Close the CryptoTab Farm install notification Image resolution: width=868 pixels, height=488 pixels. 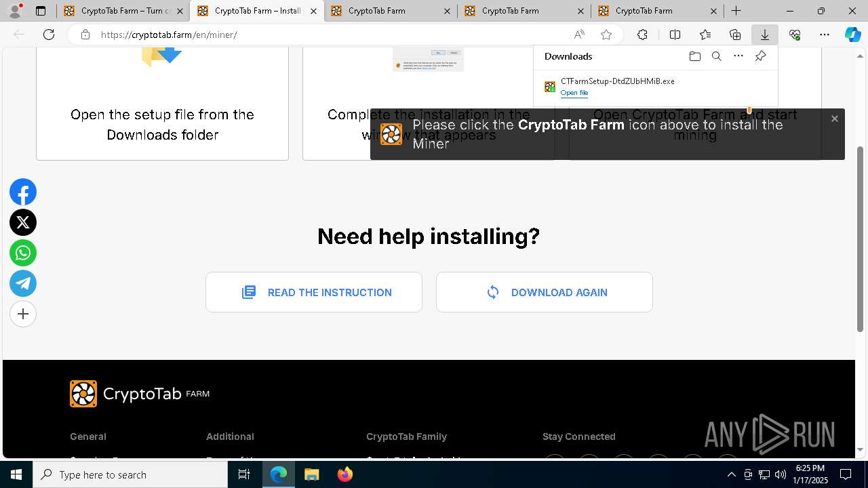coord(835,119)
